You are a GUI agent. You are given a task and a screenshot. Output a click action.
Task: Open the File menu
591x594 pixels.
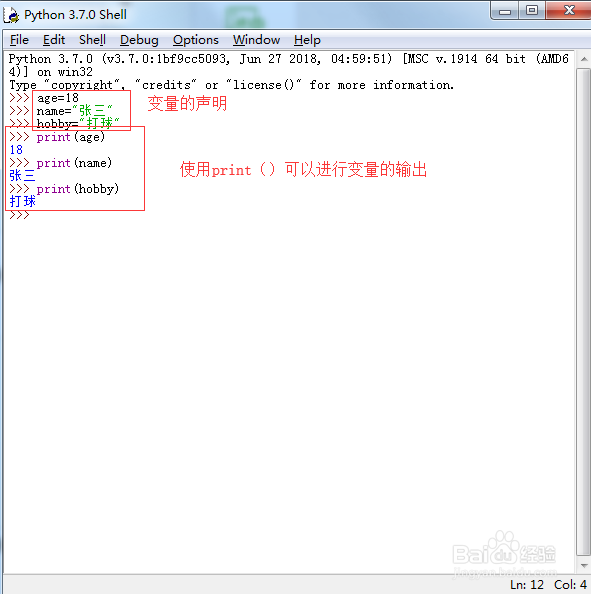pos(19,40)
